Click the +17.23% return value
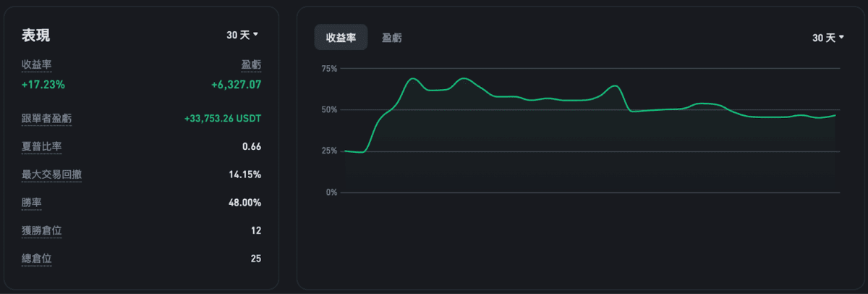 43,85
